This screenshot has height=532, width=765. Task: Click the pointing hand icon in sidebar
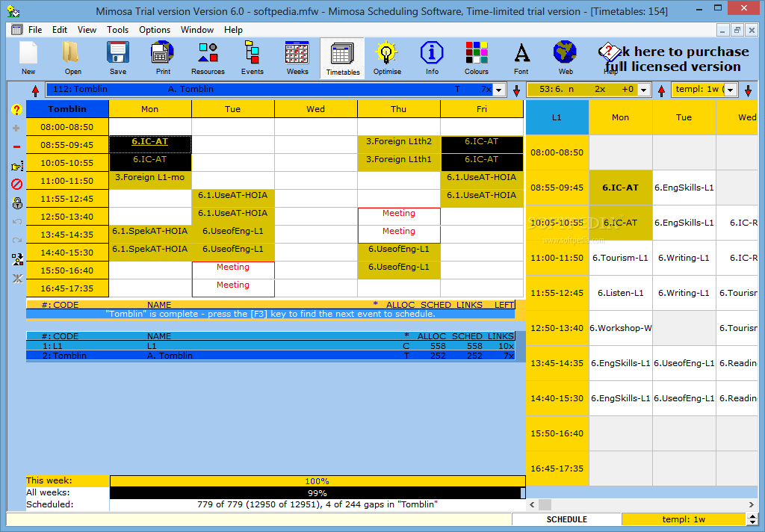click(x=16, y=167)
